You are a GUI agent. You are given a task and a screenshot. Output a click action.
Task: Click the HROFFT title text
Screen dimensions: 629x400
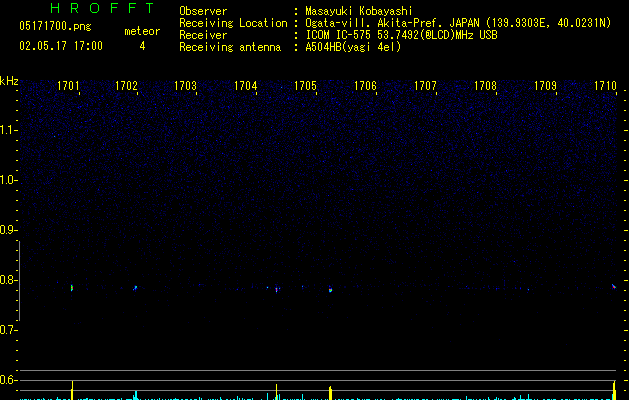tap(102, 8)
